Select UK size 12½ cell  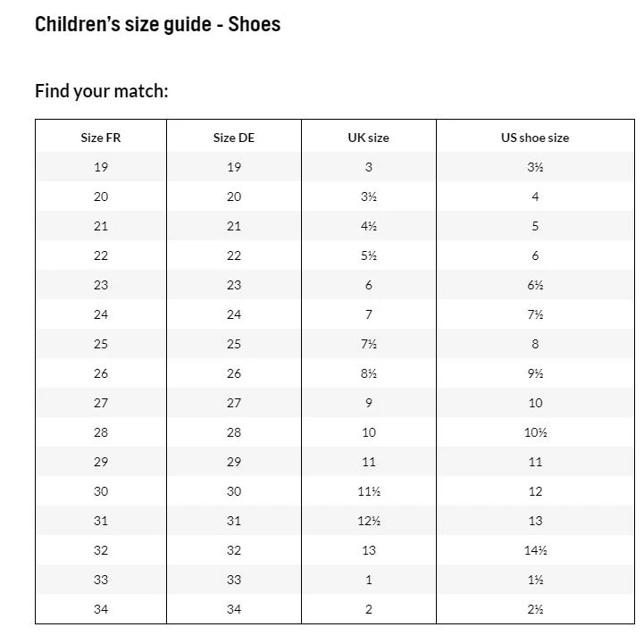point(368,521)
